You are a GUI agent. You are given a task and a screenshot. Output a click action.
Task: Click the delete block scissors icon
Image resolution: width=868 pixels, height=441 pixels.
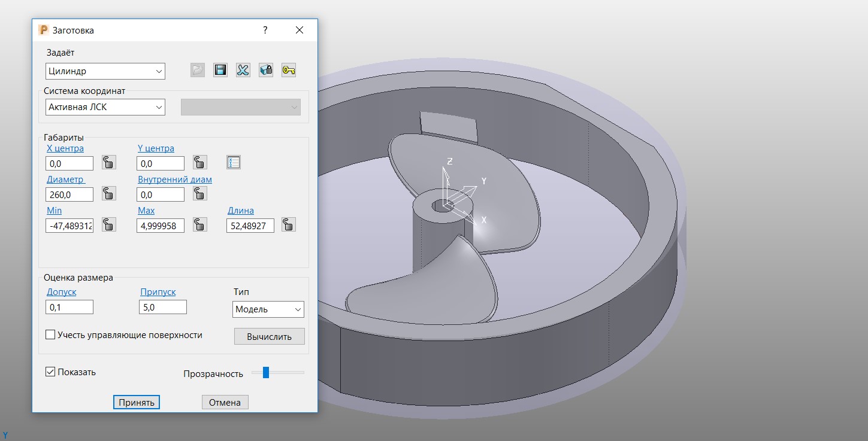coord(243,71)
